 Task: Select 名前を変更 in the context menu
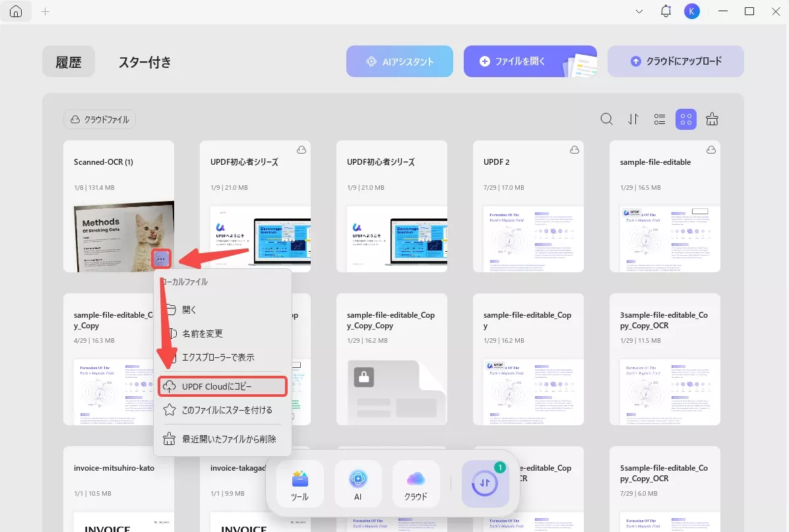point(222,334)
